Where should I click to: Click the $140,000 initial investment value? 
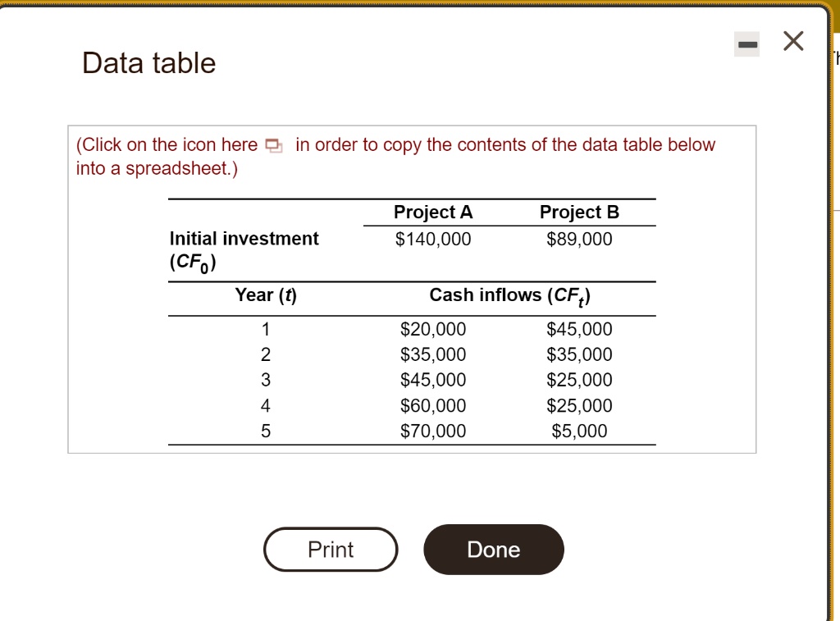coord(433,239)
